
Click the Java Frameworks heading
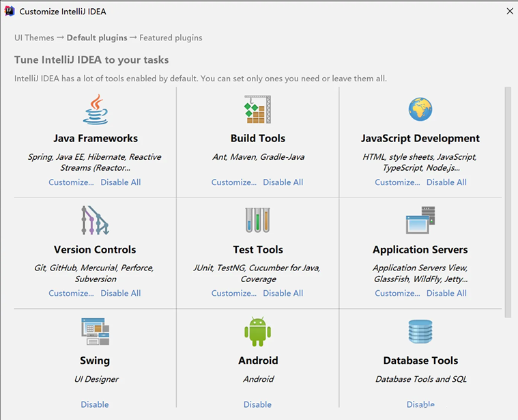tap(96, 138)
